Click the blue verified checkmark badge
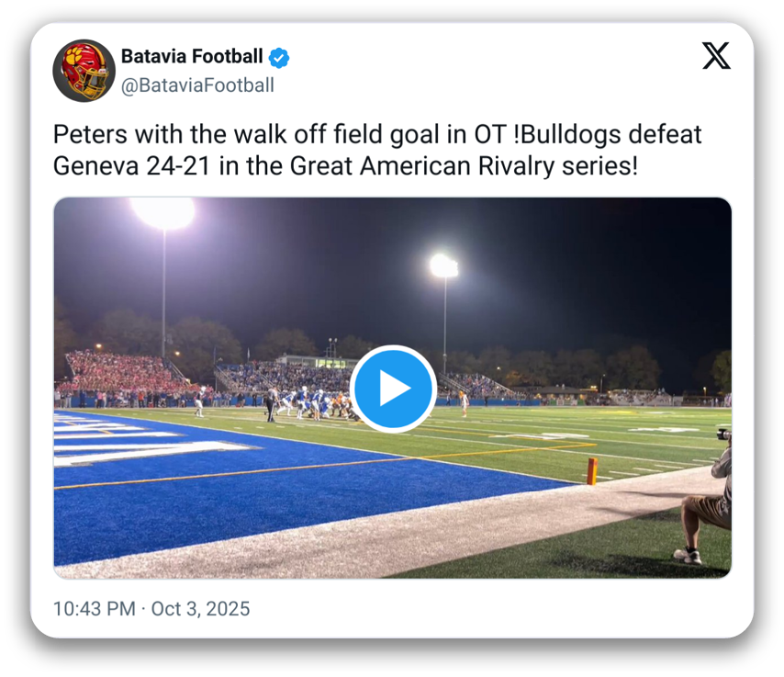 point(279,58)
